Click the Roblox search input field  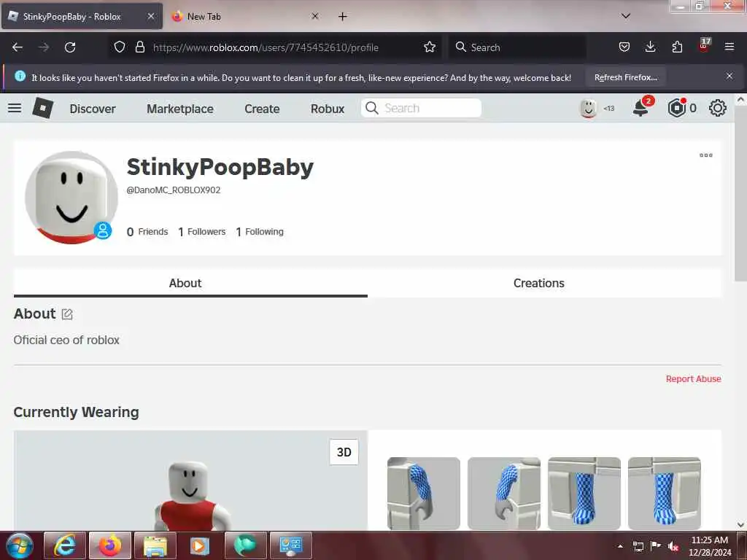click(x=421, y=108)
